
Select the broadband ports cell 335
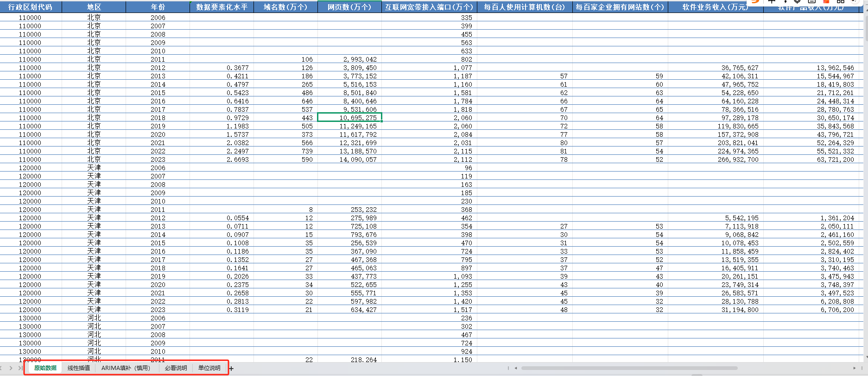[x=429, y=18]
